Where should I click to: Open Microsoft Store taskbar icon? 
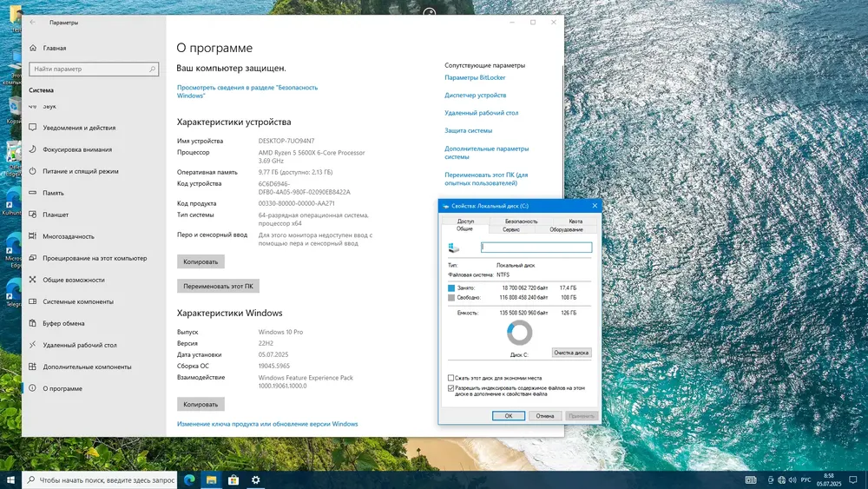pos(233,480)
